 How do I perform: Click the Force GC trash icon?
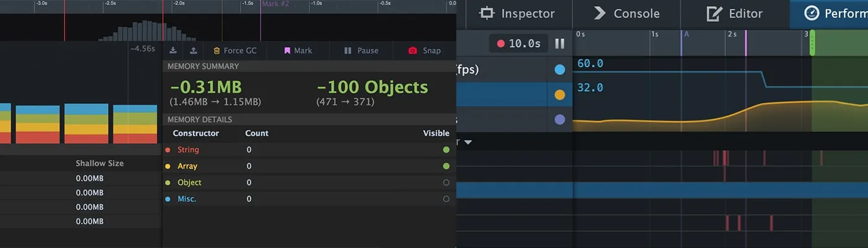tap(217, 51)
